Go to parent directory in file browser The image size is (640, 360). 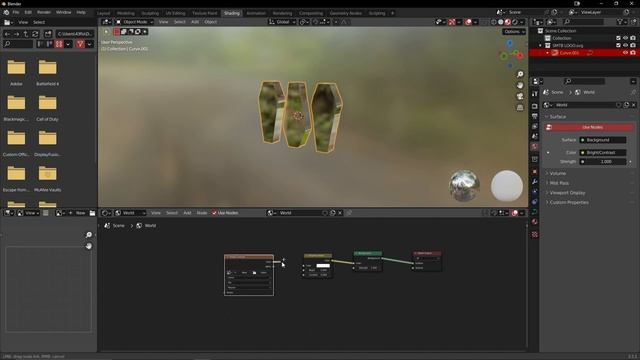pyautogui.click(x=26, y=34)
